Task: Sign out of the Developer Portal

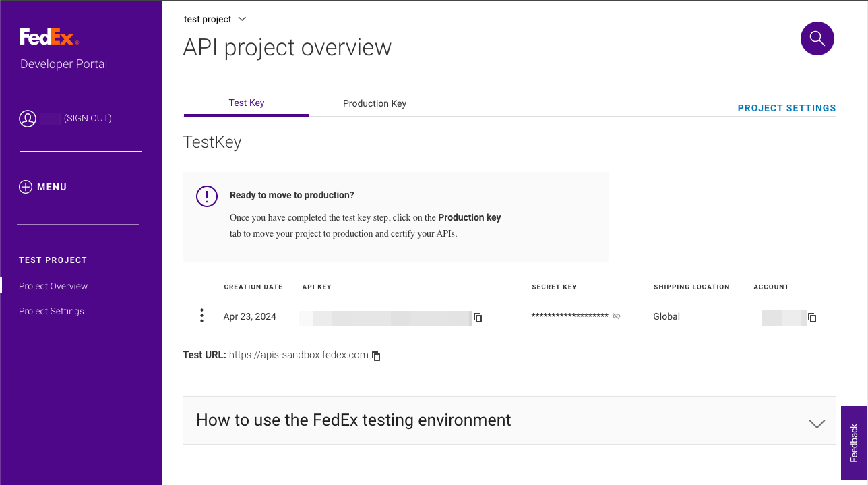Action: click(x=88, y=119)
